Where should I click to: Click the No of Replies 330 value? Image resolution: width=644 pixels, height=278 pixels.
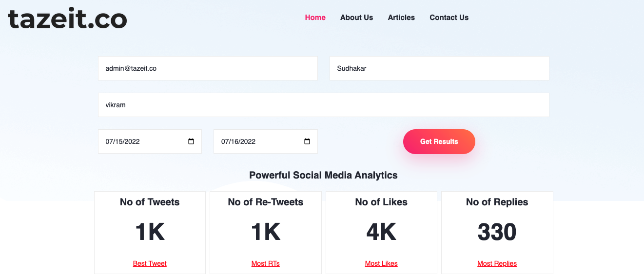coord(497,232)
